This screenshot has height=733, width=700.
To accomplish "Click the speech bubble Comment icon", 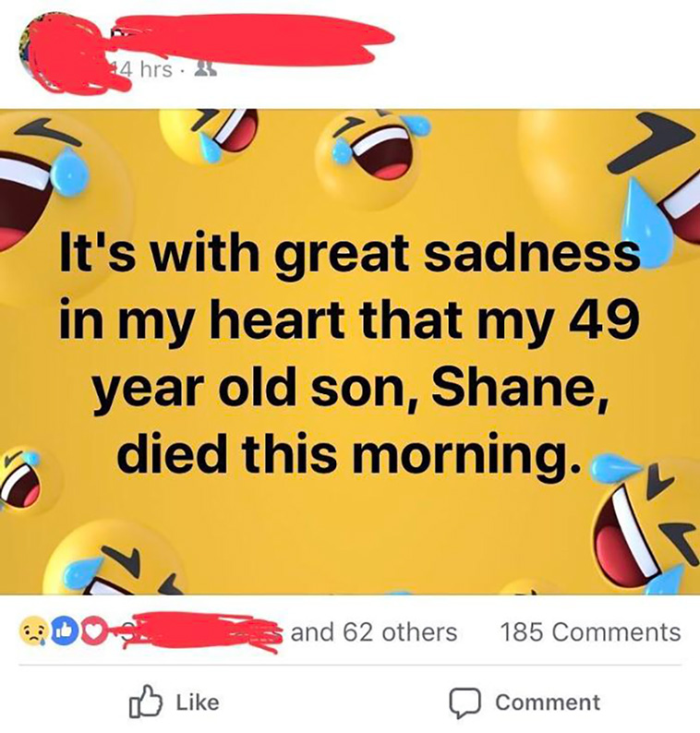I will tap(465, 703).
